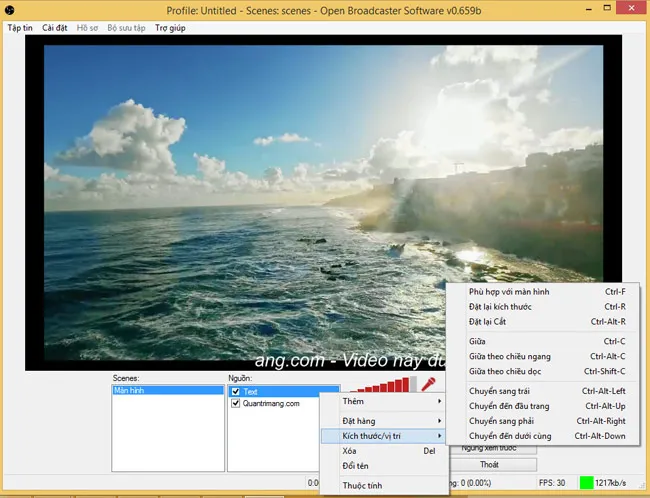The height and width of the screenshot is (498, 650).
Task: Open the Trợ giúp menu
Action: tap(172, 28)
